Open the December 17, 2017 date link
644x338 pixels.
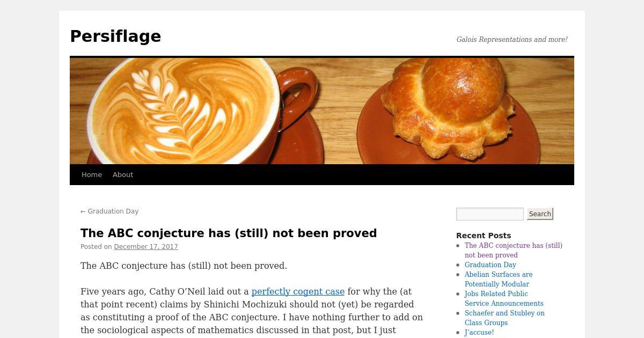coord(146,247)
